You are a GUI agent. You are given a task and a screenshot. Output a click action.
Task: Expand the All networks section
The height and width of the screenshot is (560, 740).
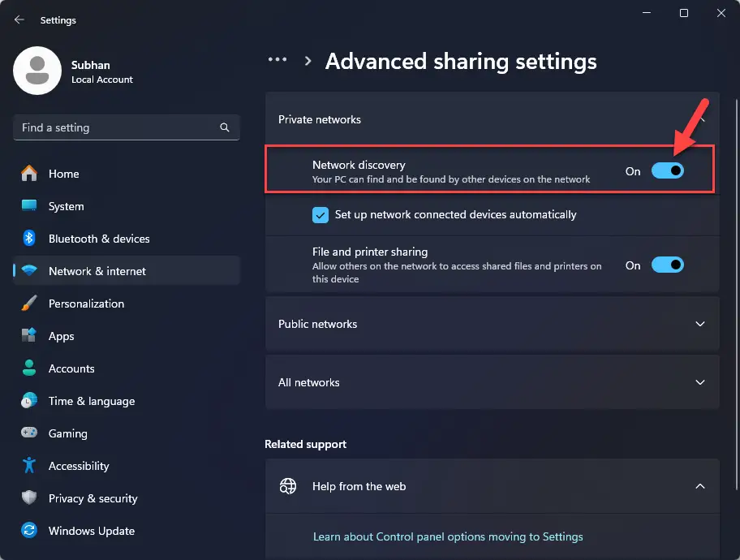(699, 382)
